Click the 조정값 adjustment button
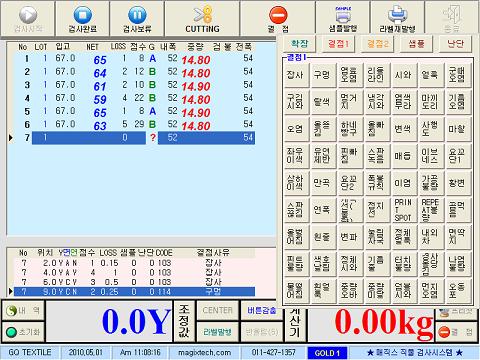480x360 pixels. (x=184, y=321)
